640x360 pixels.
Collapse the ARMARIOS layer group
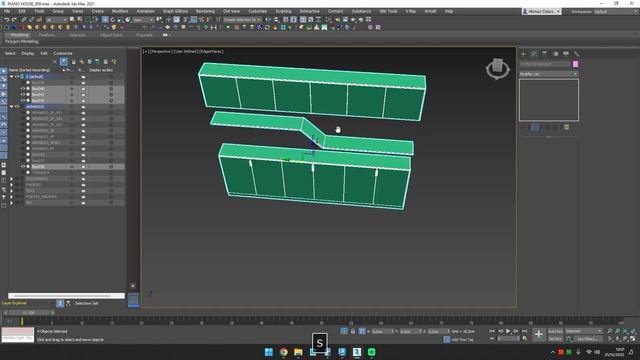(11, 107)
